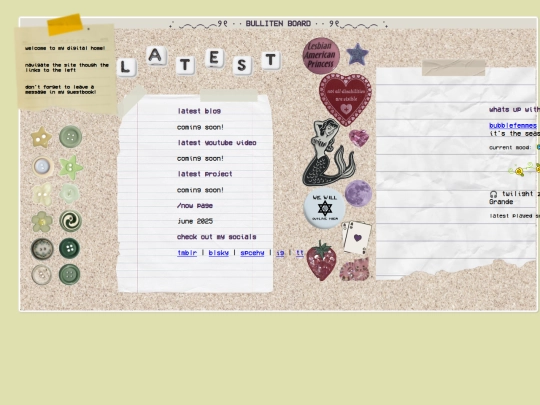The width and height of the screenshot is (540, 405).
Task: Click the headphones icon beside twilight
Action: (494, 194)
